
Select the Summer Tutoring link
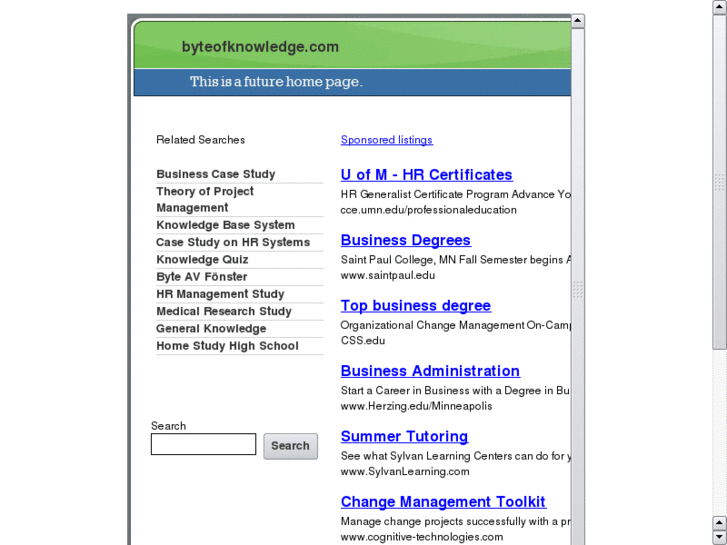(404, 436)
